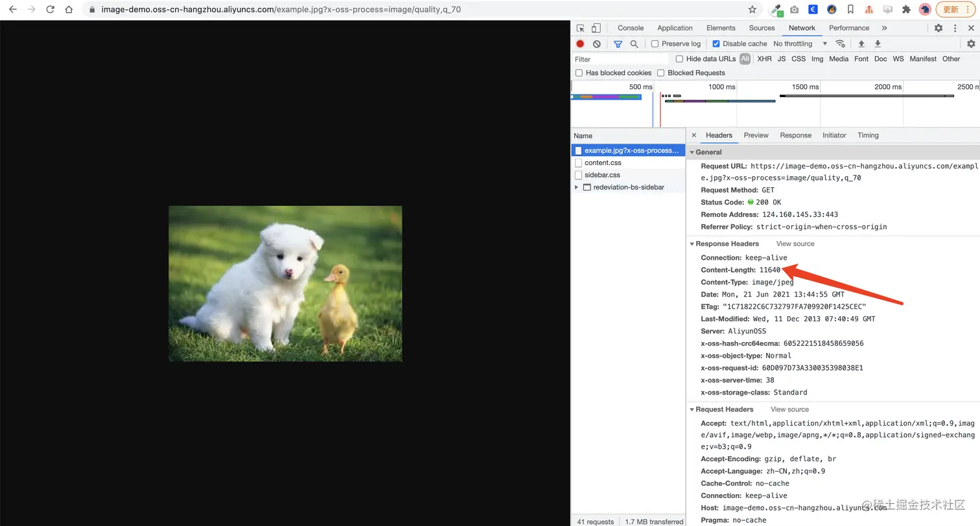Image resolution: width=980 pixels, height=526 pixels.
Task: Check Hide data URLs option
Action: point(679,59)
